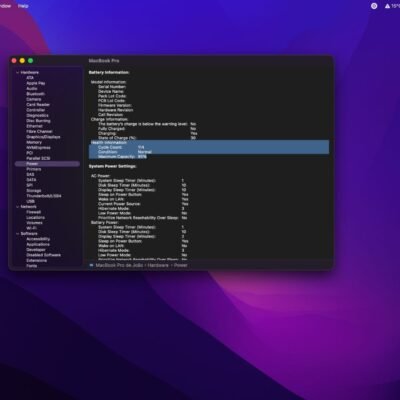The image size is (400, 400).
Task: Click MacBook Pro de João in path bar
Action: pyautogui.click(x=119, y=265)
